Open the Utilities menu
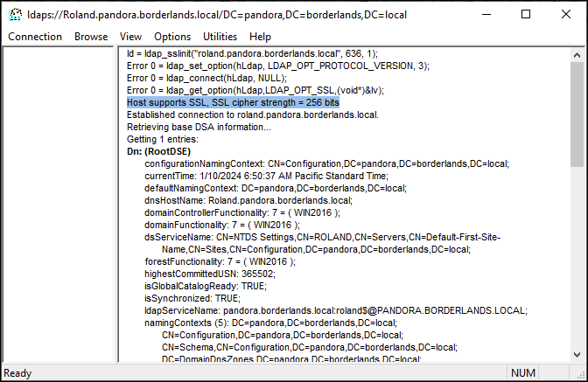 point(220,37)
